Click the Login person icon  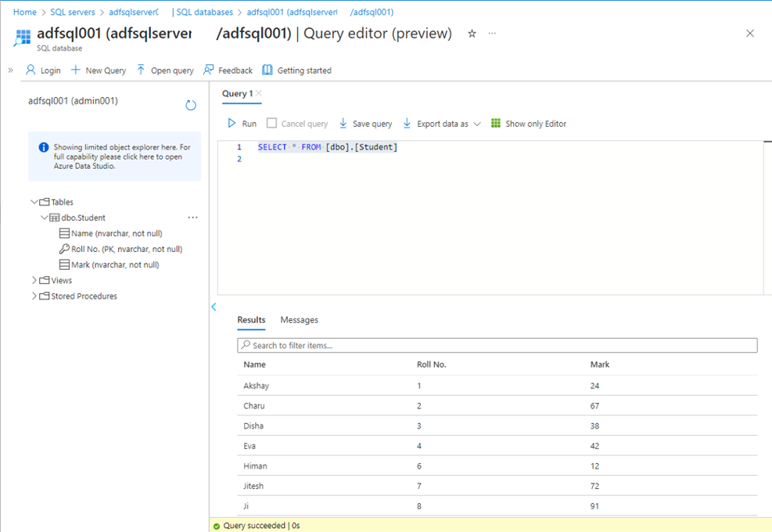point(31,70)
